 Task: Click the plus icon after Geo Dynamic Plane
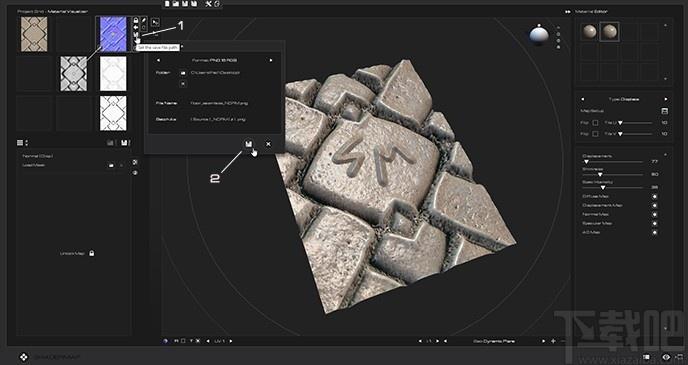click(553, 341)
